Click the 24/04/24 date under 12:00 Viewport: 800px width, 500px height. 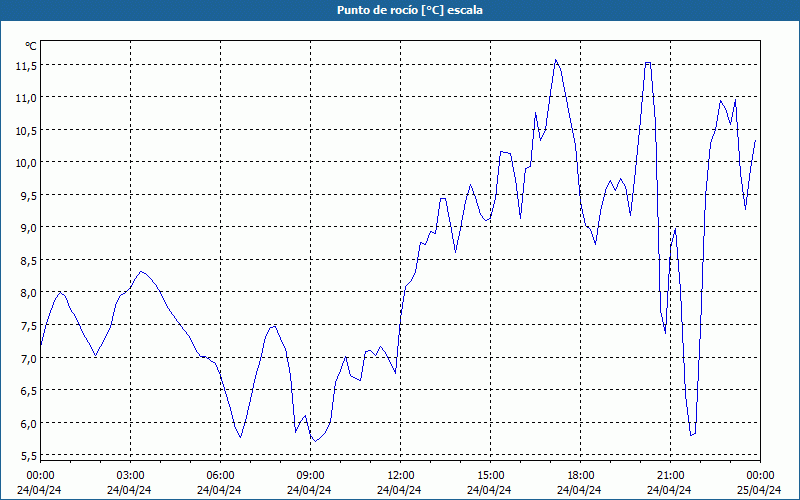(x=399, y=490)
